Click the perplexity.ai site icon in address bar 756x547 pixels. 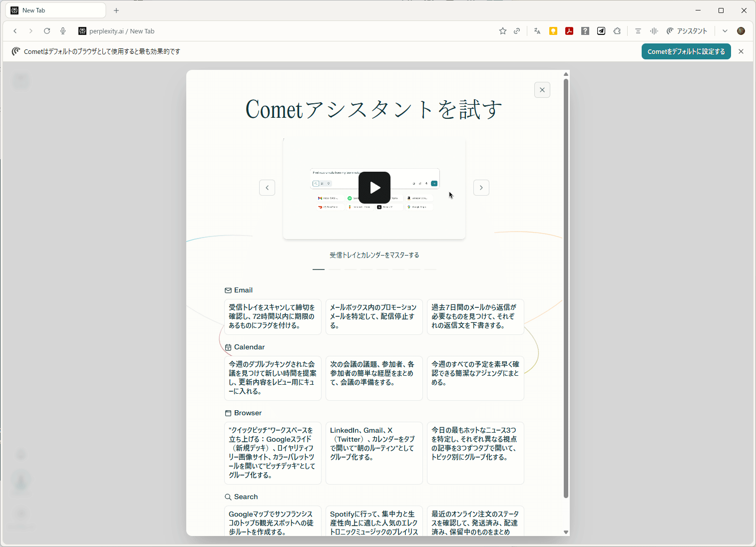click(x=82, y=31)
